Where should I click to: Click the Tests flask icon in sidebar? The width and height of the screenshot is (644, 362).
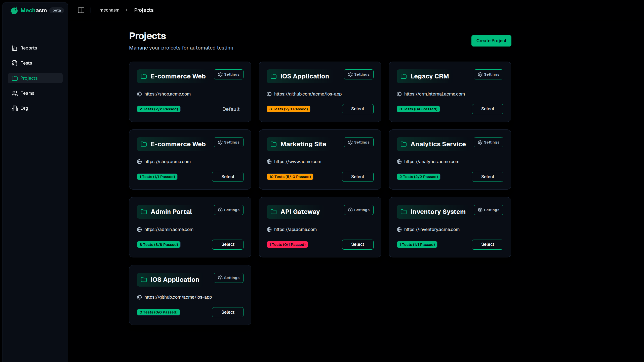click(x=14, y=63)
